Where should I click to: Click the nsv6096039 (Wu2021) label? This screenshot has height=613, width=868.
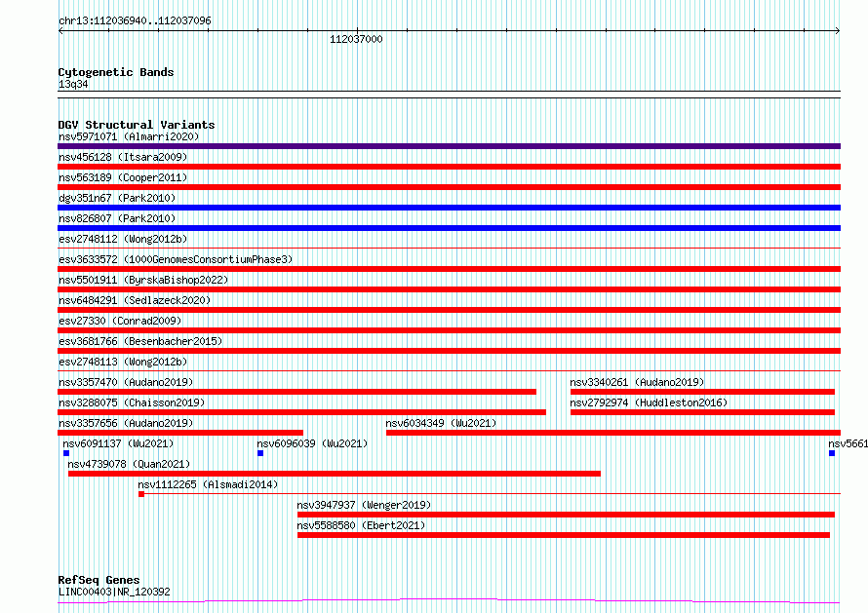pyautogui.click(x=312, y=443)
